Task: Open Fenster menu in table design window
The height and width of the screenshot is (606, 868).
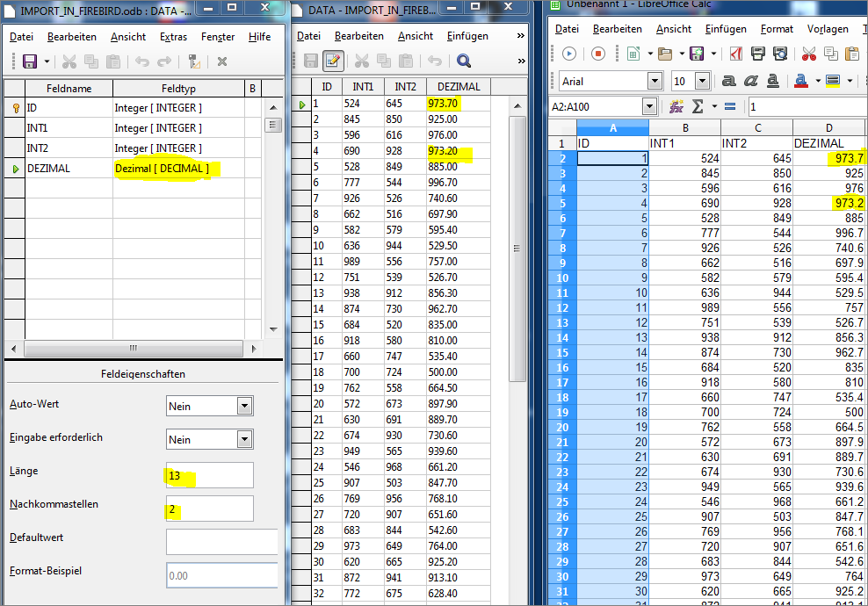Action: tap(218, 37)
